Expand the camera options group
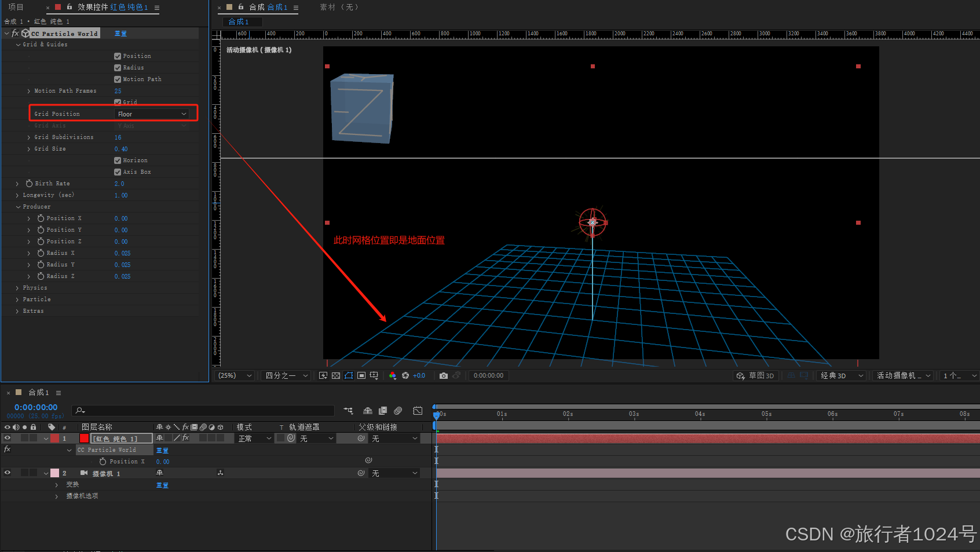 [56, 496]
